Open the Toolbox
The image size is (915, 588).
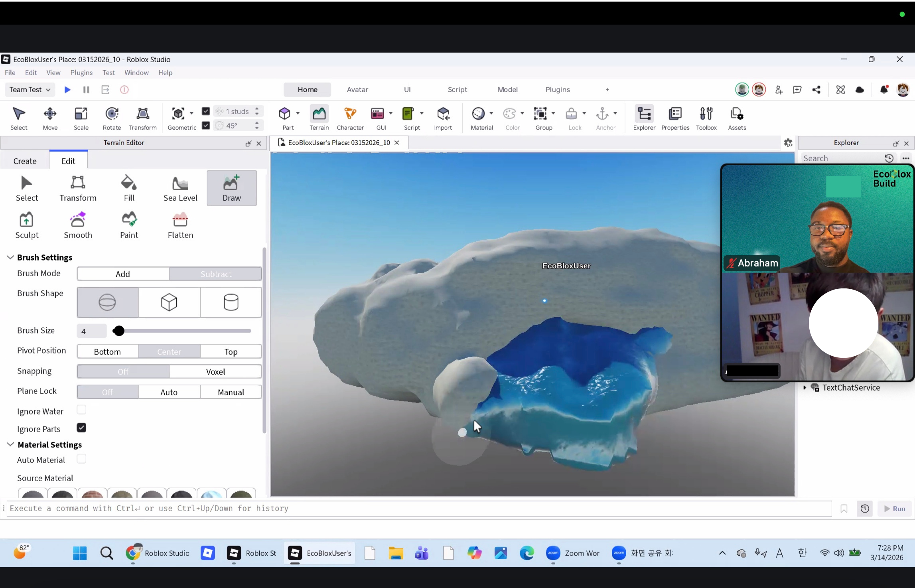(x=706, y=118)
